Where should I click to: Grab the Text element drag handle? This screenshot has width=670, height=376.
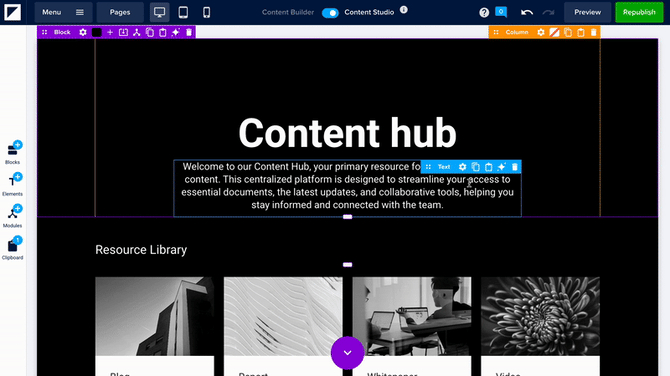click(x=428, y=167)
